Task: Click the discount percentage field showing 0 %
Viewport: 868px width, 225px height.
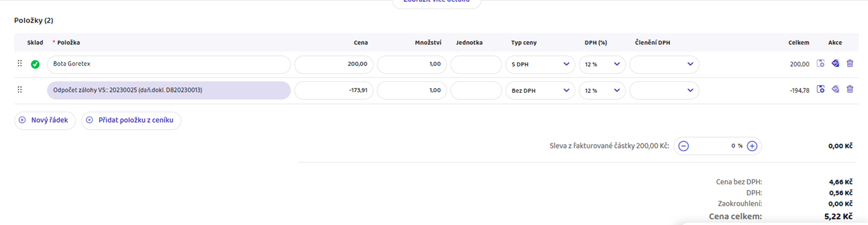Action: click(x=718, y=146)
